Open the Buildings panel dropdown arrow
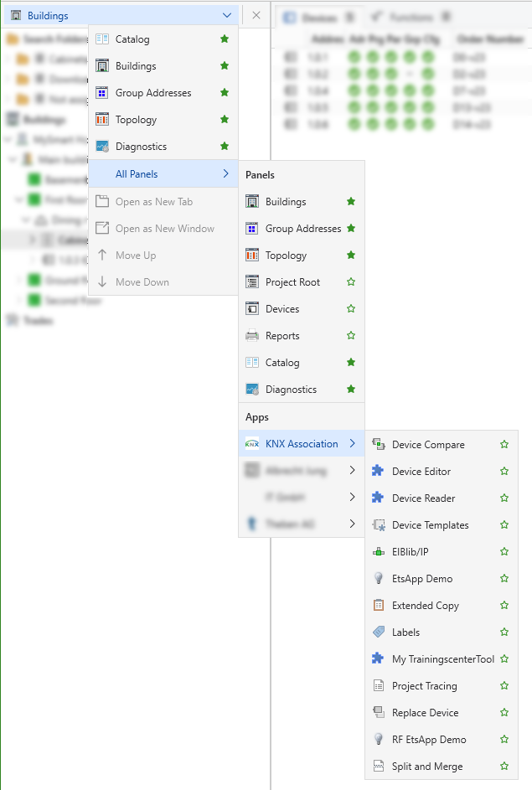Viewport: 532px width, 790px height. (x=227, y=16)
